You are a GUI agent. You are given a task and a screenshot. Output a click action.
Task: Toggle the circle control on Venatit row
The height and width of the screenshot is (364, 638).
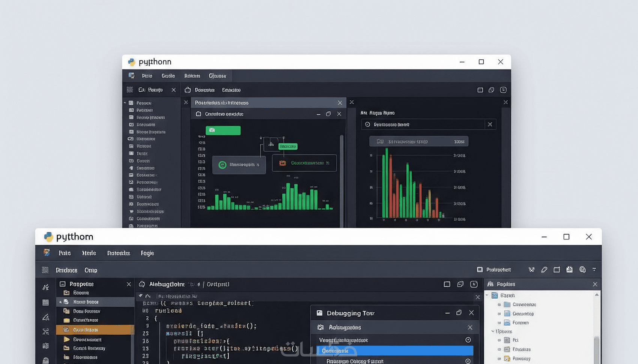468,340
